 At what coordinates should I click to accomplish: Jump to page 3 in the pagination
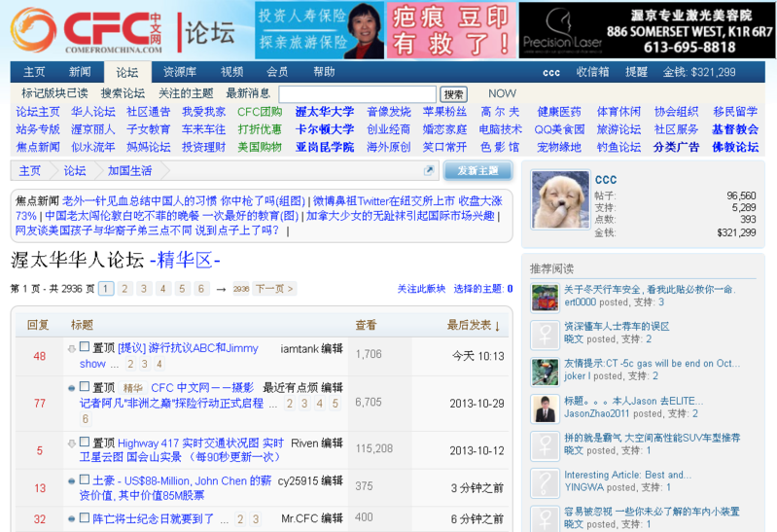[x=143, y=289]
